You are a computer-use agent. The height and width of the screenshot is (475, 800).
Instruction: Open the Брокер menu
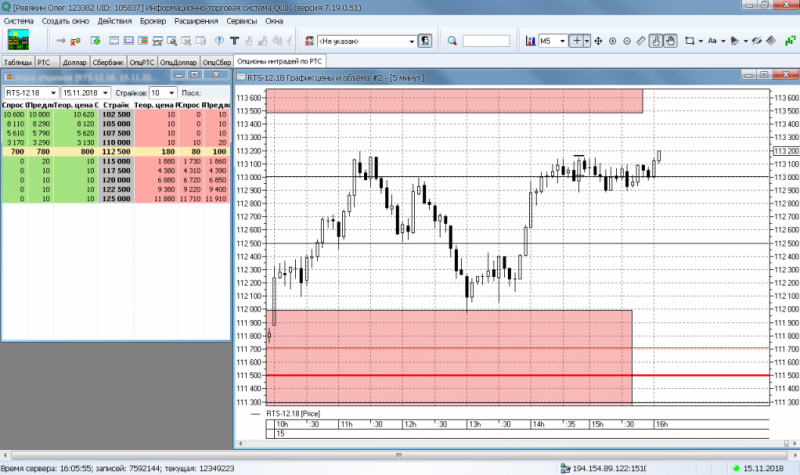(153, 21)
